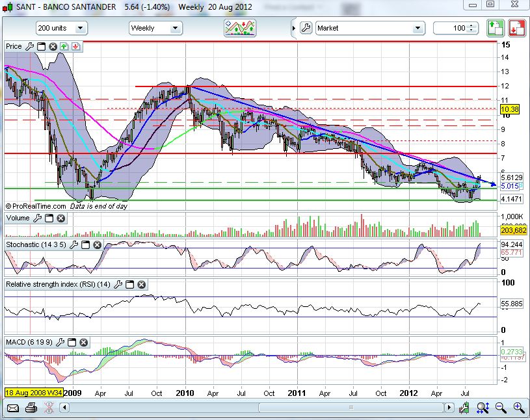Viewport: 530px width, 420px height.
Task: Click the 0.2733 MACD value label
Action: click(x=511, y=351)
